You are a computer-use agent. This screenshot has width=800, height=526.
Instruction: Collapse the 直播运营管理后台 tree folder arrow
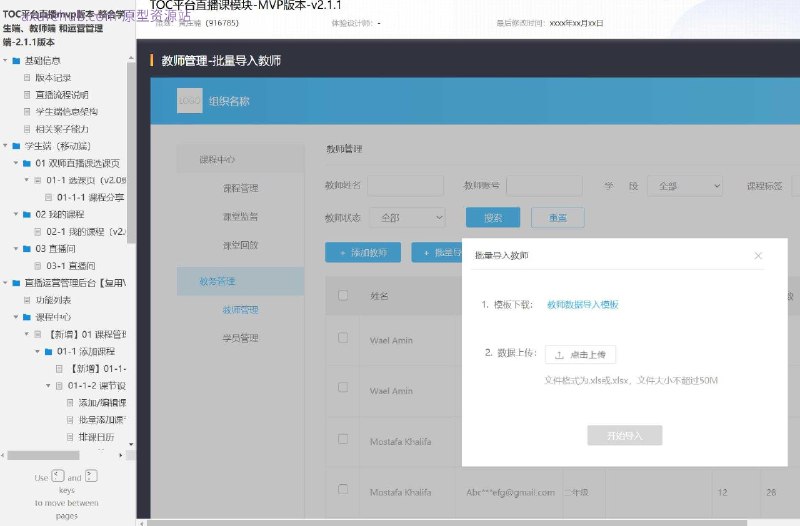(x=5, y=283)
